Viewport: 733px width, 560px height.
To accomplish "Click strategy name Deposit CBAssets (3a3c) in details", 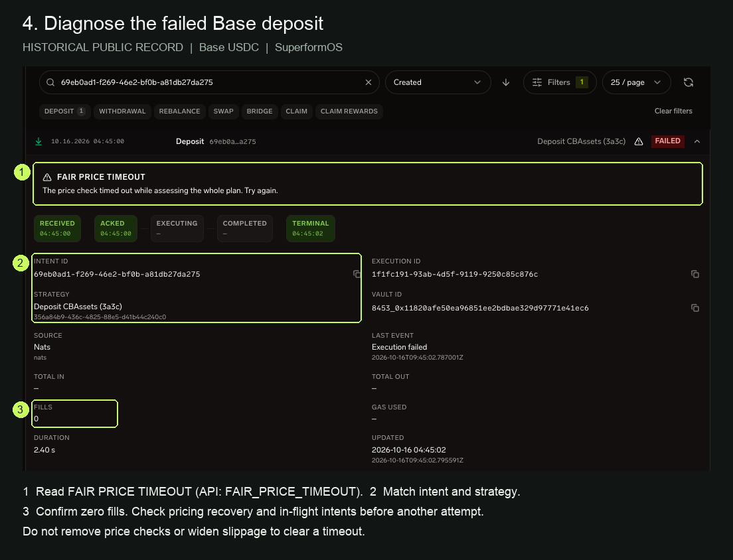I will tap(78, 307).
